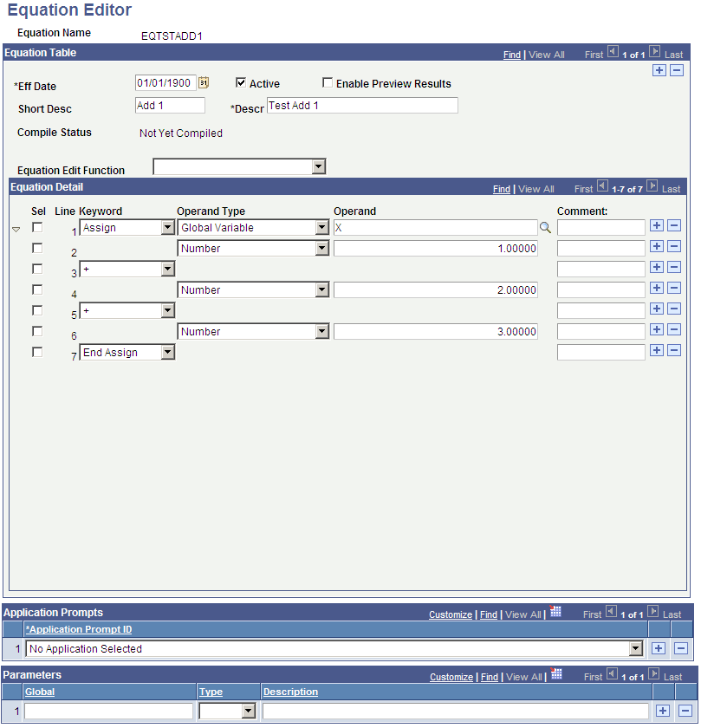The width and height of the screenshot is (701, 728).
Task: Click inside the Short Desc field
Action: pos(170,105)
